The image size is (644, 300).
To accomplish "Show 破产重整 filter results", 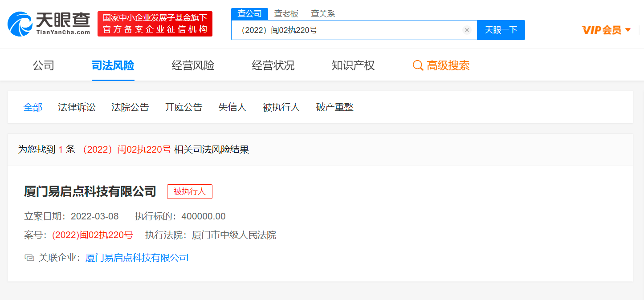I will [334, 107].
